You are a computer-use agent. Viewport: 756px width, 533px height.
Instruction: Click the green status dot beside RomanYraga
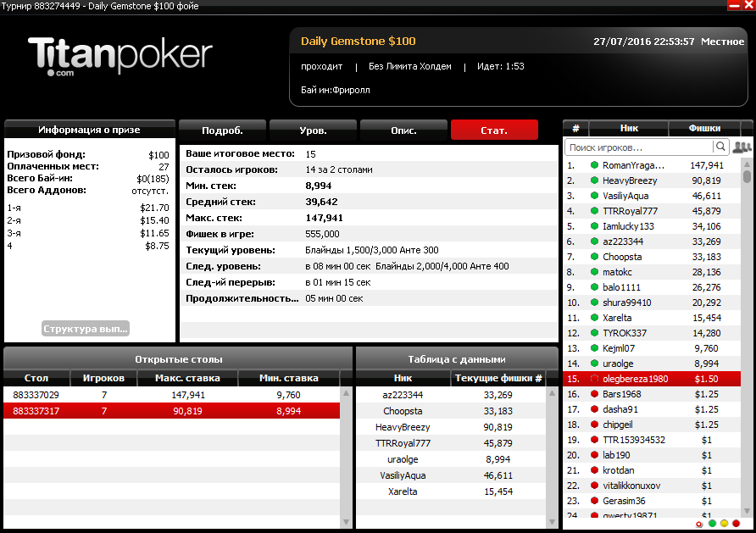pyautogui.click(x=594, y=165)
